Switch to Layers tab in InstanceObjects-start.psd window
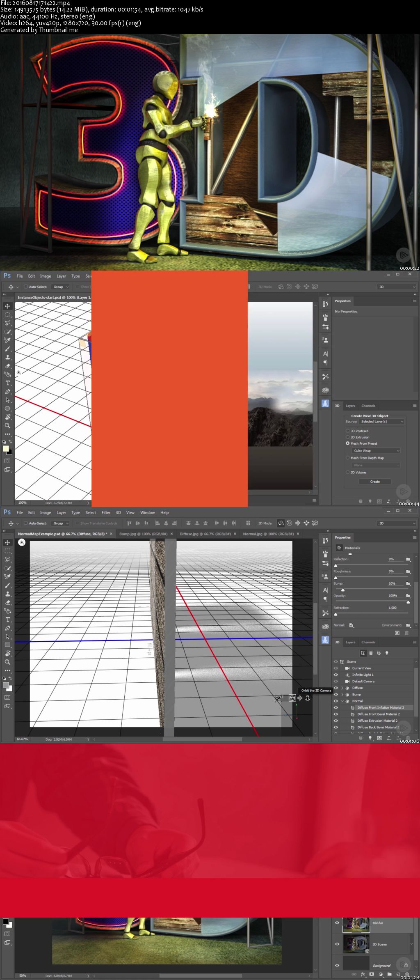The height and width of the screenshot is (980, 420). point(350,406)
